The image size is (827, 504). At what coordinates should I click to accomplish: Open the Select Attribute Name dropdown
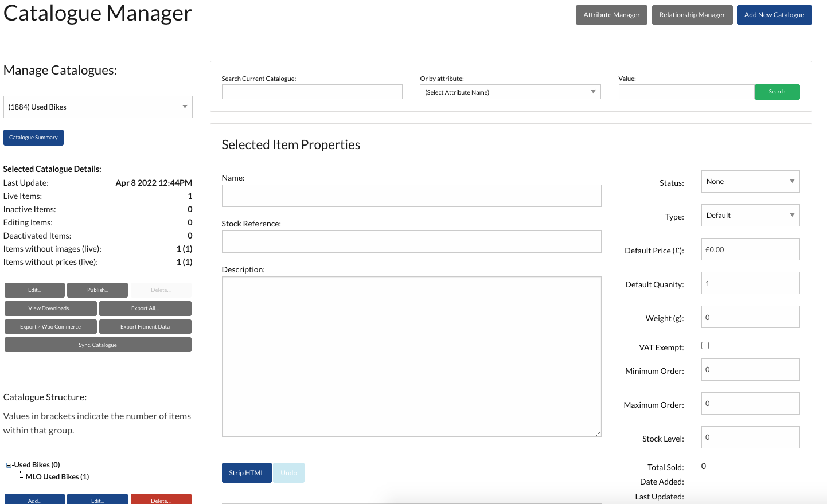click(510, 92)
